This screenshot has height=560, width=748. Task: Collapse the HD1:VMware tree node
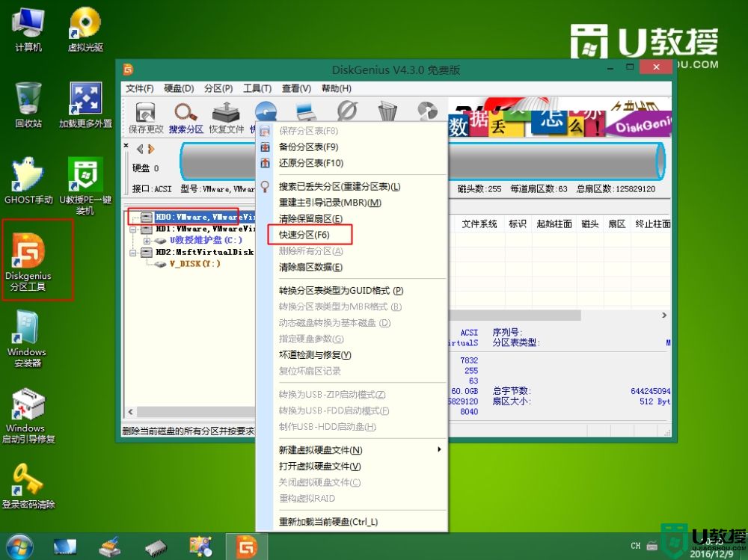[x=133, y=230]
